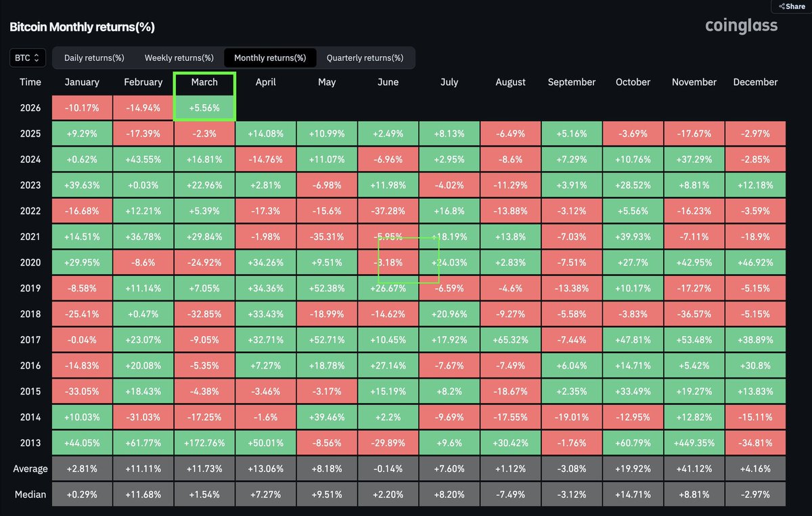Select the 2016 December cell +30.8%
Viewport: 812px width, 516px height.
point(755,365)
